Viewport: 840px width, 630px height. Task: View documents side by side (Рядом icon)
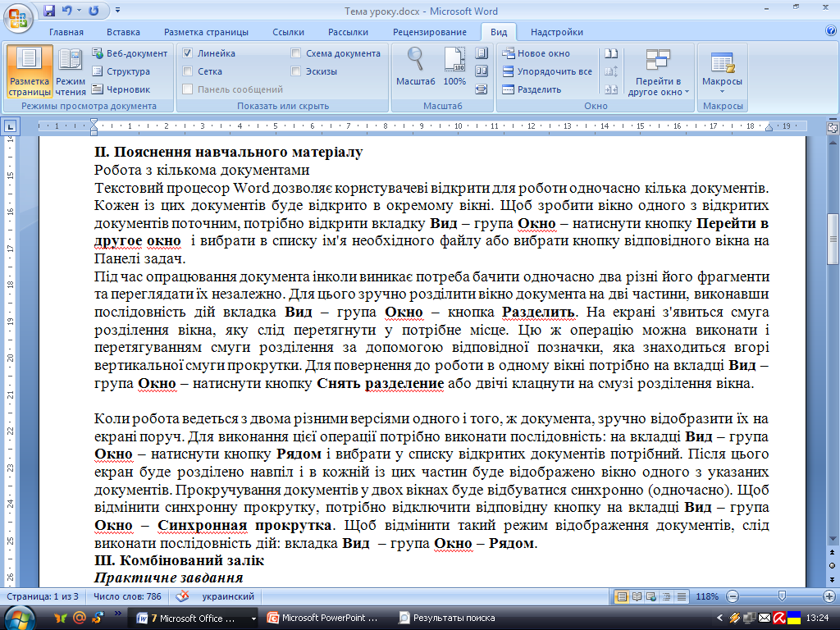(610, 53)
